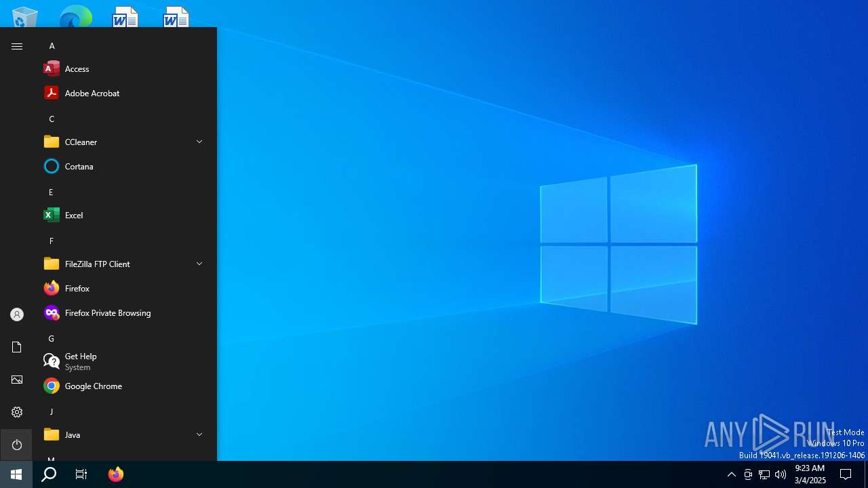Viewport: 868px width, 488px height.
Task: Expand the Start menu hamburger icon
Action: pyautogui.click(x=17, y=46)
